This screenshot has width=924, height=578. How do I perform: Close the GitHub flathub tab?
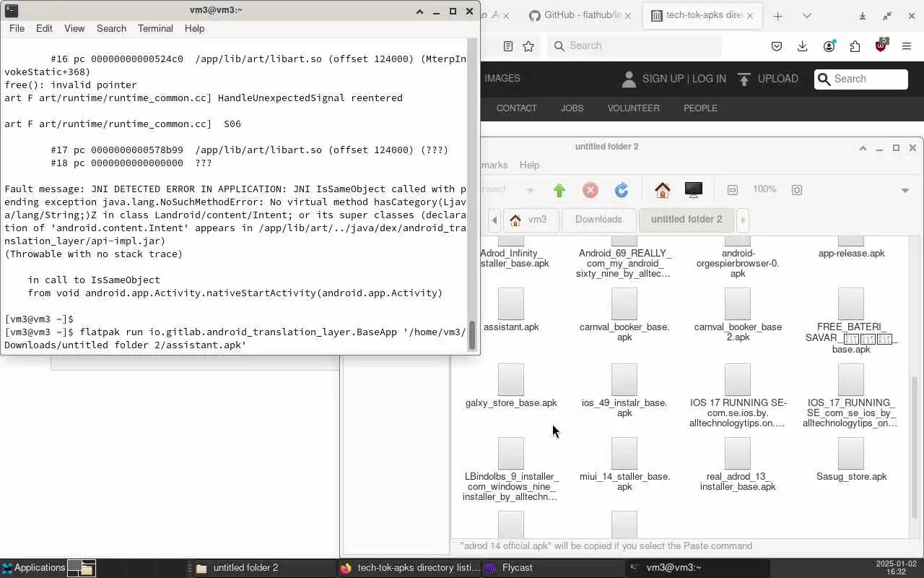click(x=628, y=15)
